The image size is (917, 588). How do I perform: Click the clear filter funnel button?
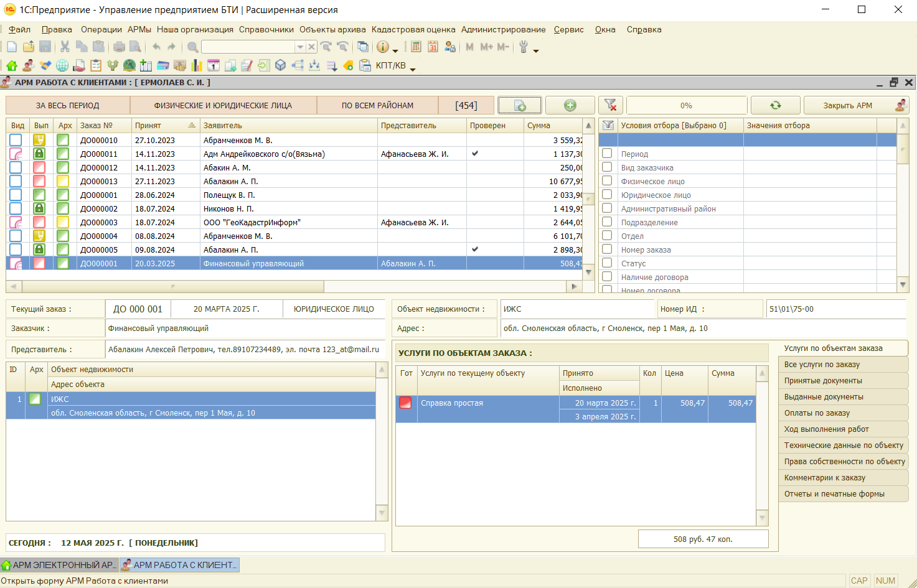pos(611,105)
